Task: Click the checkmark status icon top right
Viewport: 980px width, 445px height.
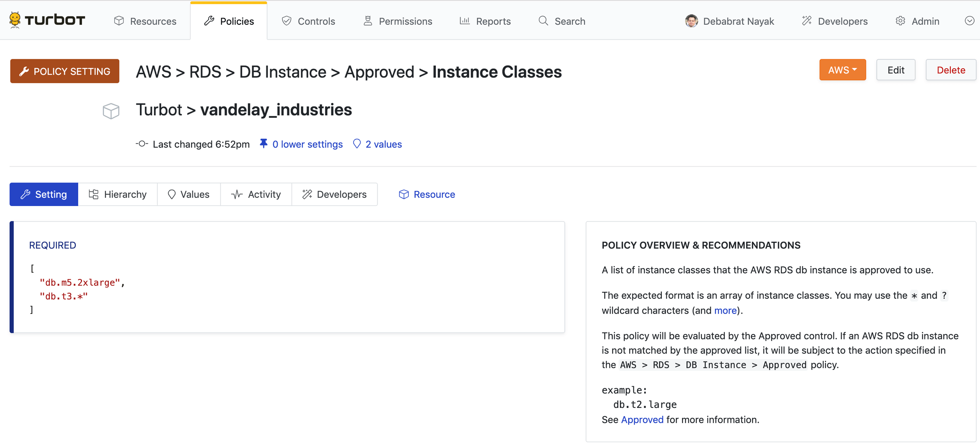Action: 969,20
